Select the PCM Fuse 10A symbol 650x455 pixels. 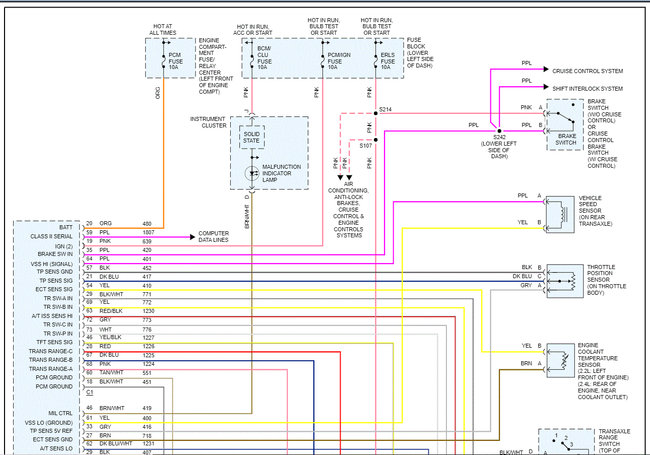click(164, 61)
